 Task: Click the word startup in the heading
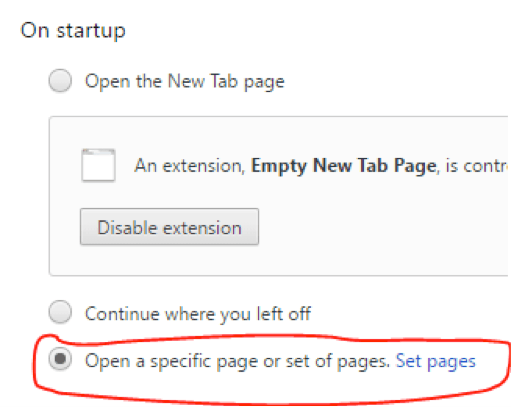[x=91, y=32]
